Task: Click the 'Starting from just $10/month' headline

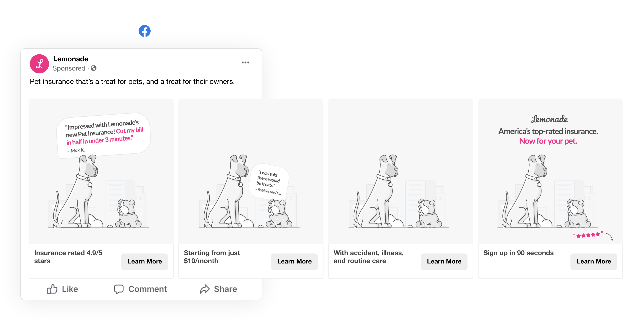Action: tap(212, 257)
